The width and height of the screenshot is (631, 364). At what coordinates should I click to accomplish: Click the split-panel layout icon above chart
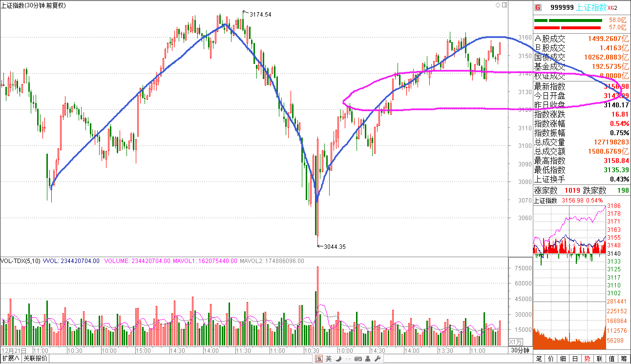click(x=504, y=5)
